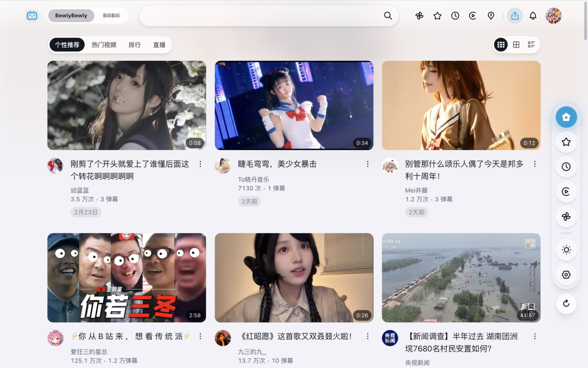Switch to the list layout view
The height and width of the screenshot is (368, 588).
pos(531,44)
